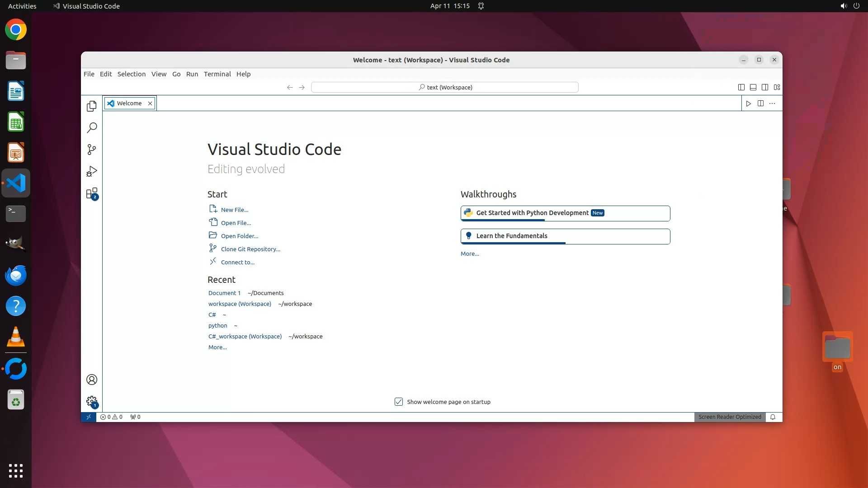Viewport: 868px width, 488px height.
Task: Click the remote window status bar icon
Action: [89, 417]
